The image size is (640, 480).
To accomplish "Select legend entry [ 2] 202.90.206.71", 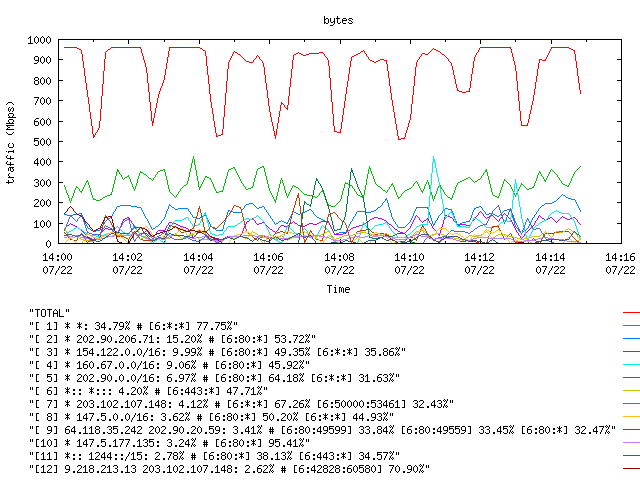I will (x=172, y=339).
